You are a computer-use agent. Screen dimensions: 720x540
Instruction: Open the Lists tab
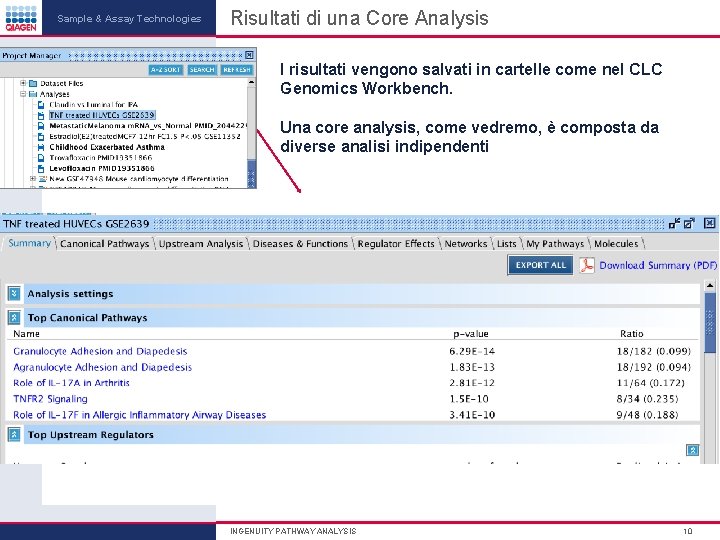pyautogui.click(x=506, y=244)
